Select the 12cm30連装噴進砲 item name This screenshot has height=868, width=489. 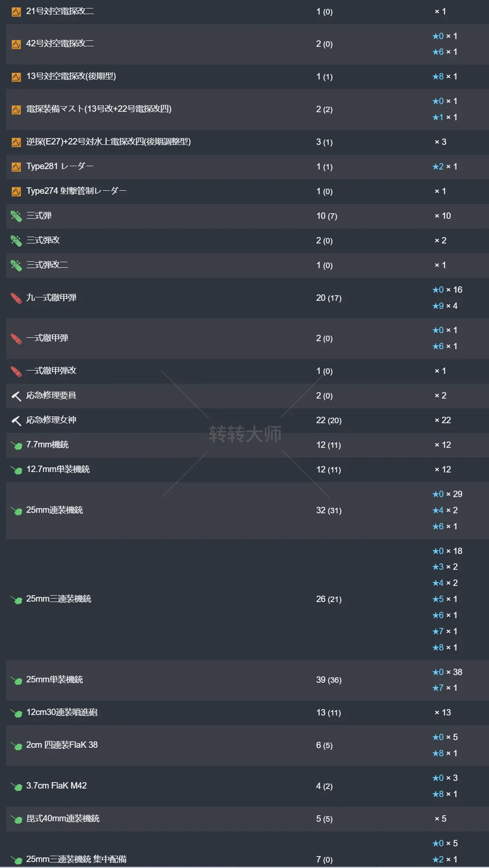(x=62, y=712)
